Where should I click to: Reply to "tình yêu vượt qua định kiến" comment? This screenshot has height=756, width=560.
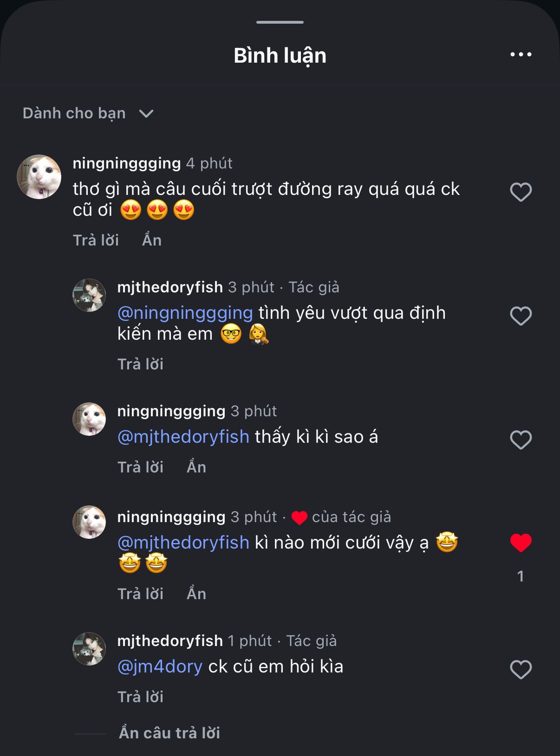point(140,364)
